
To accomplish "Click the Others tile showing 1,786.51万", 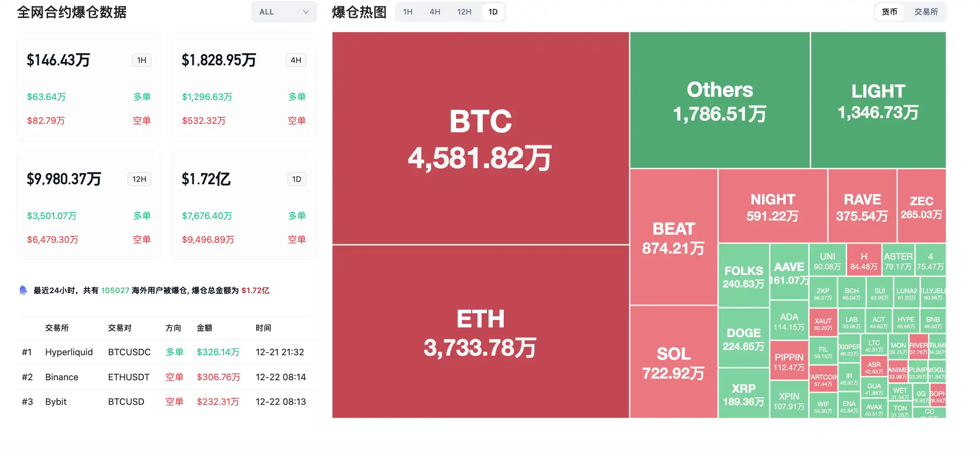I will coord(720,101).
